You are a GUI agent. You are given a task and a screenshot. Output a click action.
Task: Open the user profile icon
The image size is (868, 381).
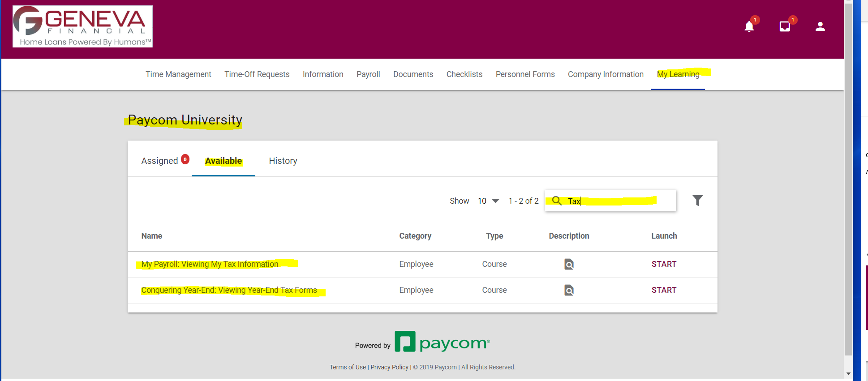click(820, 26)
